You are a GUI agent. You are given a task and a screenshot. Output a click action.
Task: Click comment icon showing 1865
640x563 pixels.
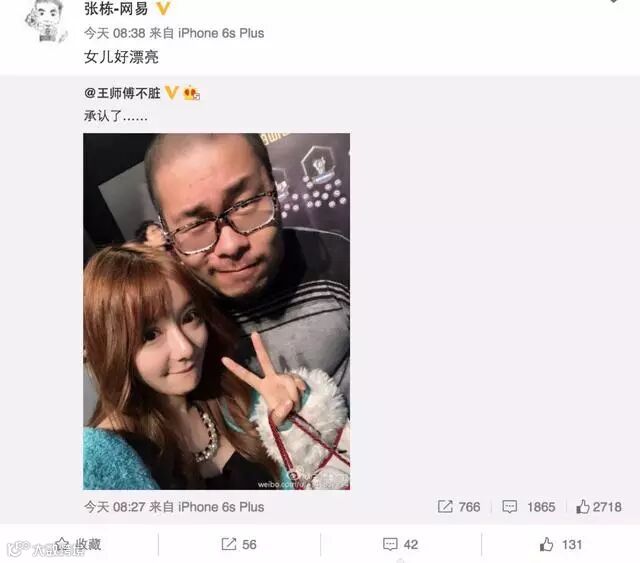tap(510, 507)
